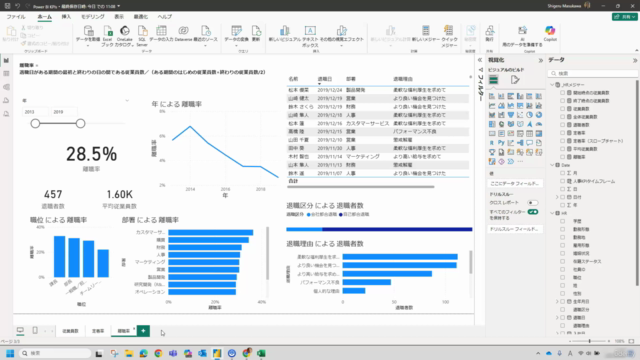Toggle すべてのフィルターを保持する switch
Screen dimensions: 640x360
click(x=533, y=212)
